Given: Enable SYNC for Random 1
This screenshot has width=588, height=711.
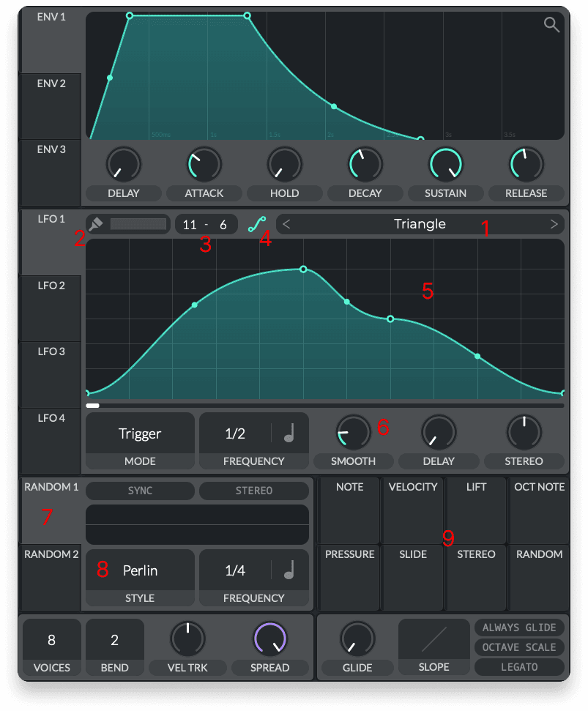Looking at the screenshot, I should click(x=140, y=491).
